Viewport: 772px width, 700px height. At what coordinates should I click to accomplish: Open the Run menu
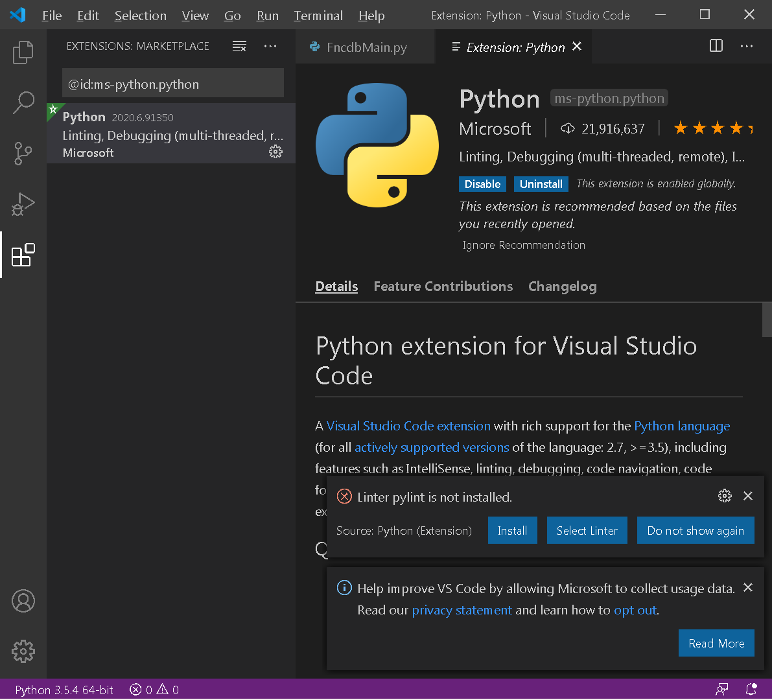pos(267,16)
